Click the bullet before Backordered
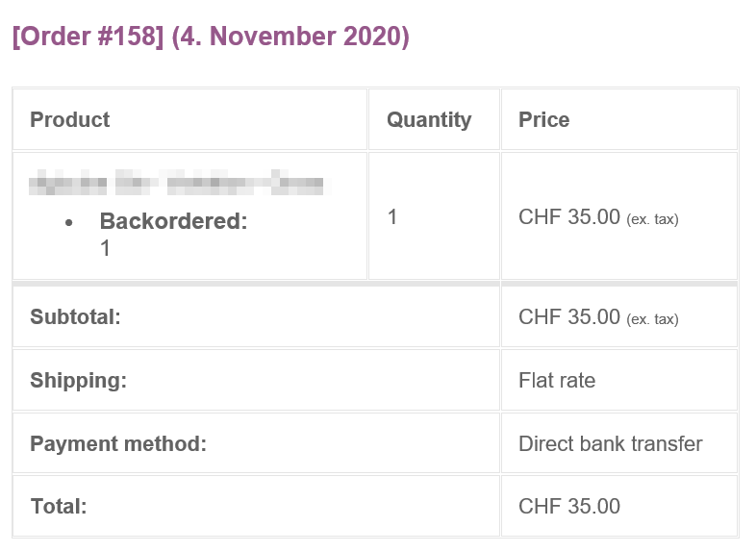The height and width of the screenshot is (552, 756). tap(68, 222)
